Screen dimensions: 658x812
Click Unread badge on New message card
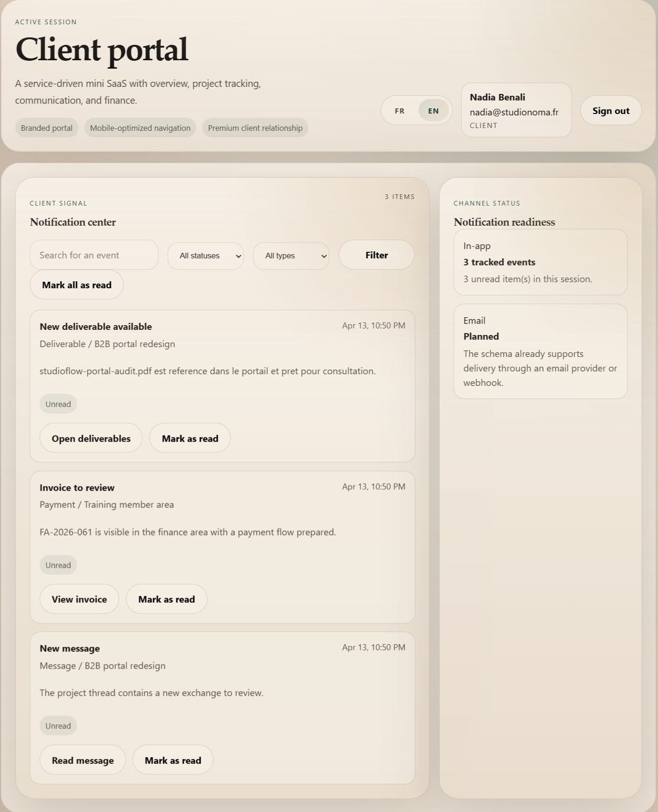[58, 726]
